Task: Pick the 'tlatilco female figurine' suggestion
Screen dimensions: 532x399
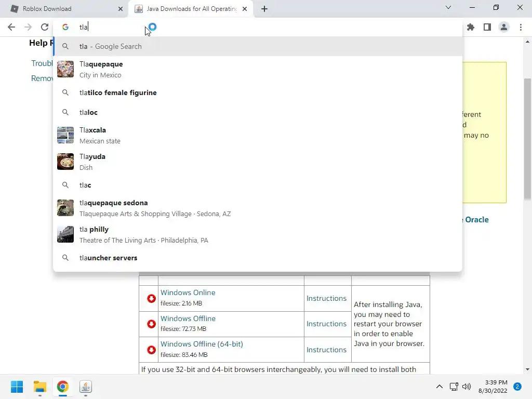Action: pyautogui.click(x=258, y=92)
